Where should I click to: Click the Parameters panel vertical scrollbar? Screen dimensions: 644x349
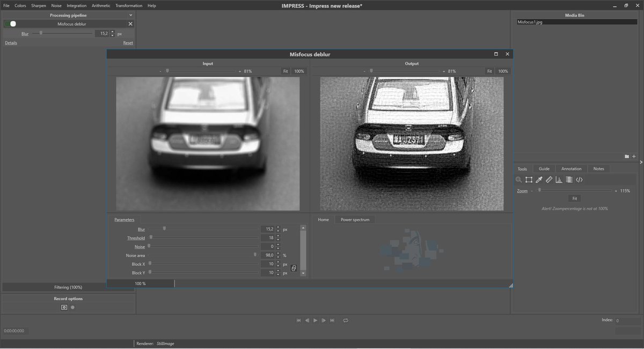[303, 251]
